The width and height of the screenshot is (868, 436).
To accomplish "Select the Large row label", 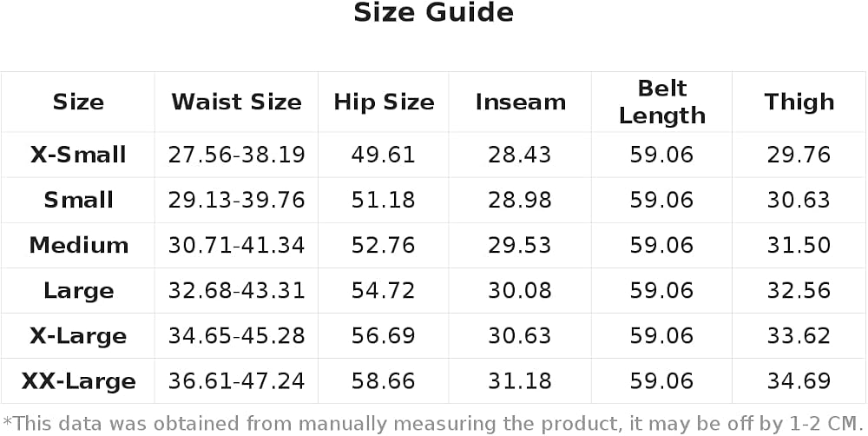I will tap(78, 291).
